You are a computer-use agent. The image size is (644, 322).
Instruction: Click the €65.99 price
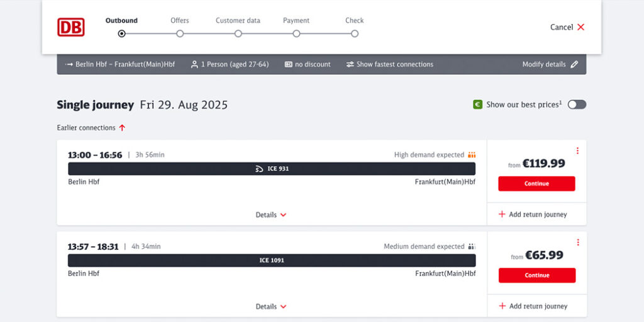[544, 255]
